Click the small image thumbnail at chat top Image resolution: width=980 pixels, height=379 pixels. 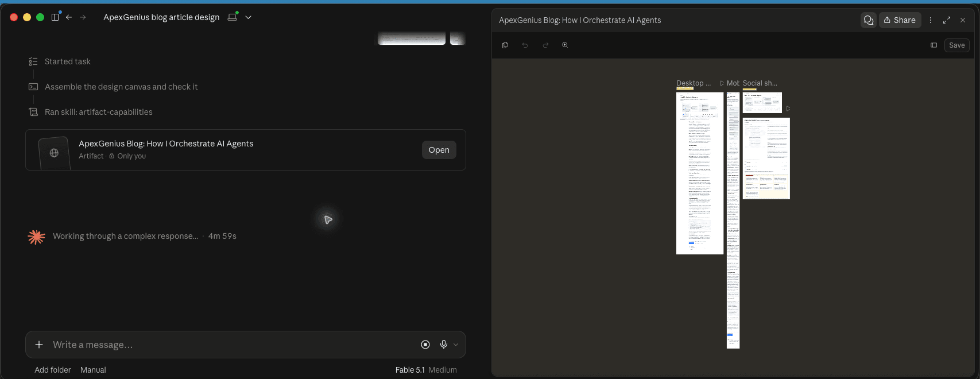tap(458, 38)
